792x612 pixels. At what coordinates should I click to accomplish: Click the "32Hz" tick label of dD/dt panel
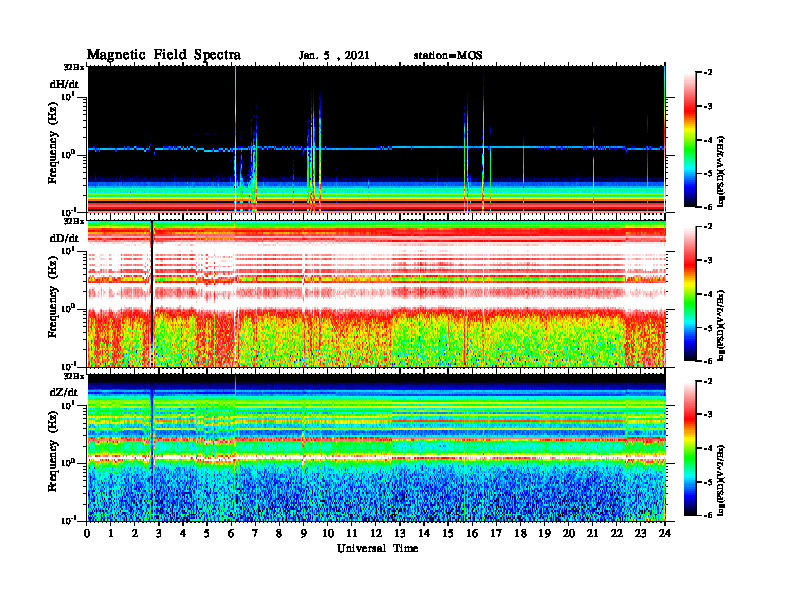(x=74, y=221)
